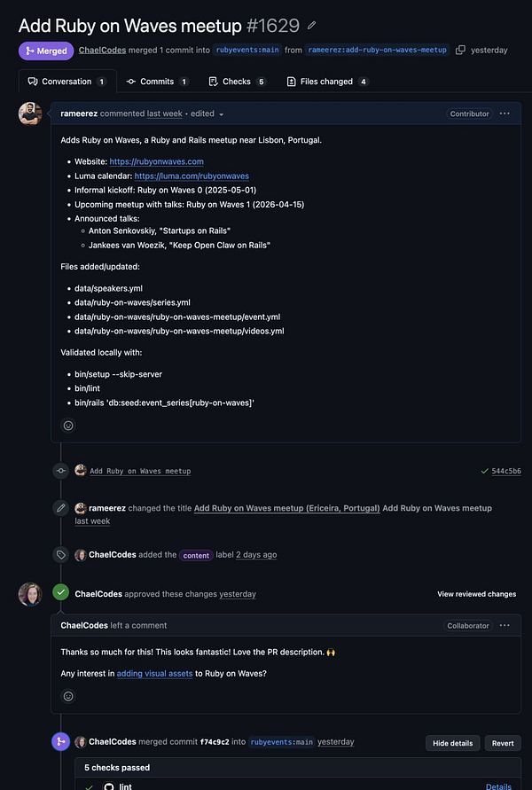
Task: Open the rubyonwaves.com website link
Action: [157, 161]
